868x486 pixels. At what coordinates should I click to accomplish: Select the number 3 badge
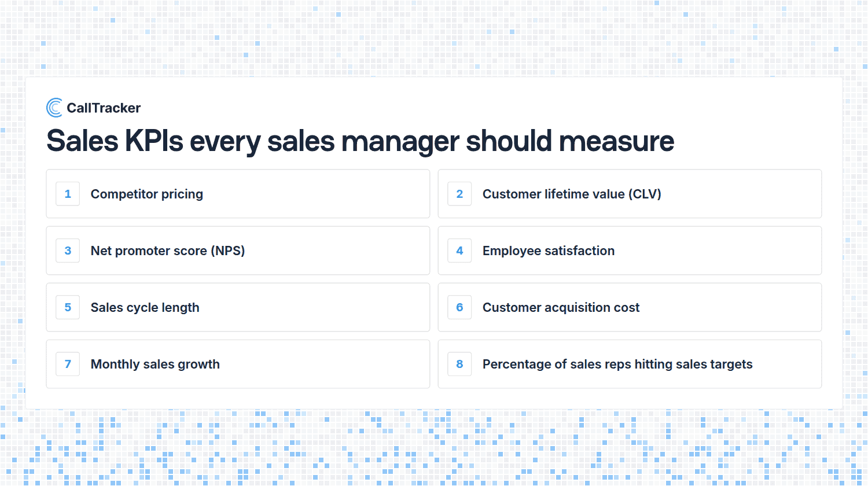click(x=68, y=251)
